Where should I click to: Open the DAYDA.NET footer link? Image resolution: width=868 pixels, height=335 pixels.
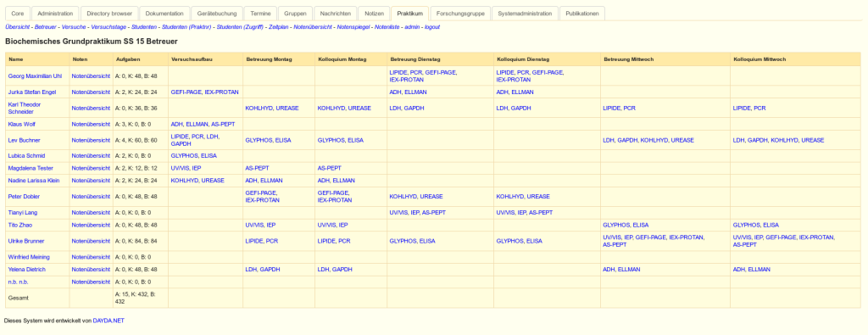tap(108, 320)
